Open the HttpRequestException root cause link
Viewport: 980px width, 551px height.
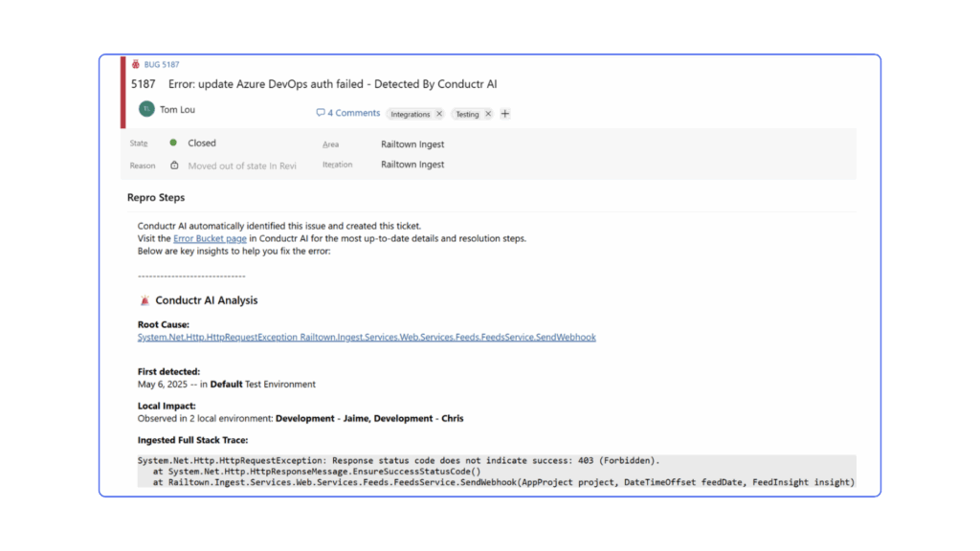point(367,337)
